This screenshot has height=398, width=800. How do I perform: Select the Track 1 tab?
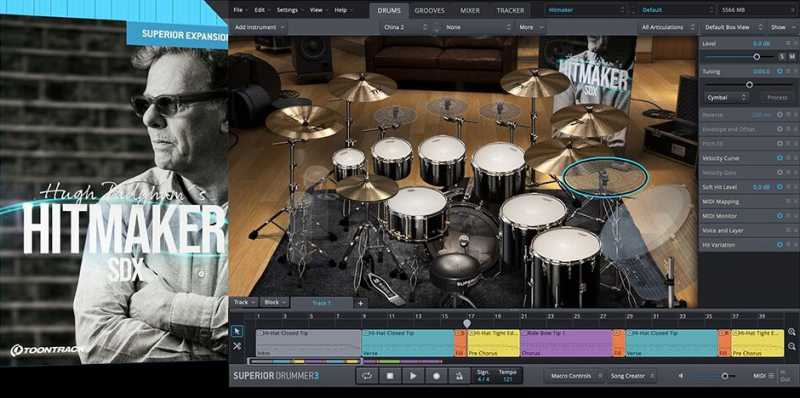coord(322,303)
